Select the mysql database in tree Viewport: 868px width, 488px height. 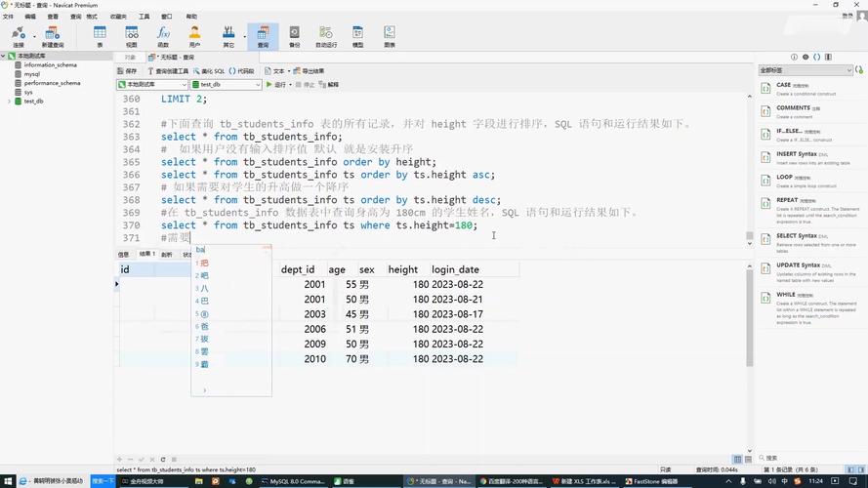(x=31, y=74)
